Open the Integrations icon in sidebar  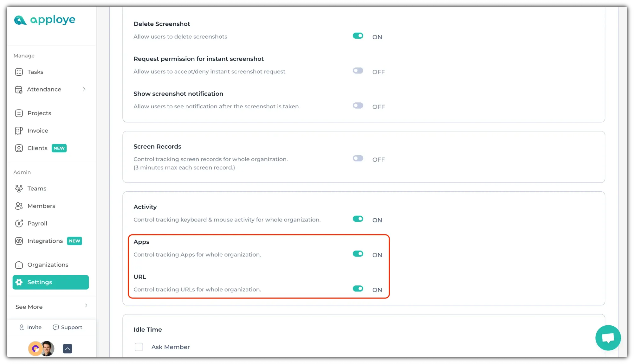[x=19, y=241]
